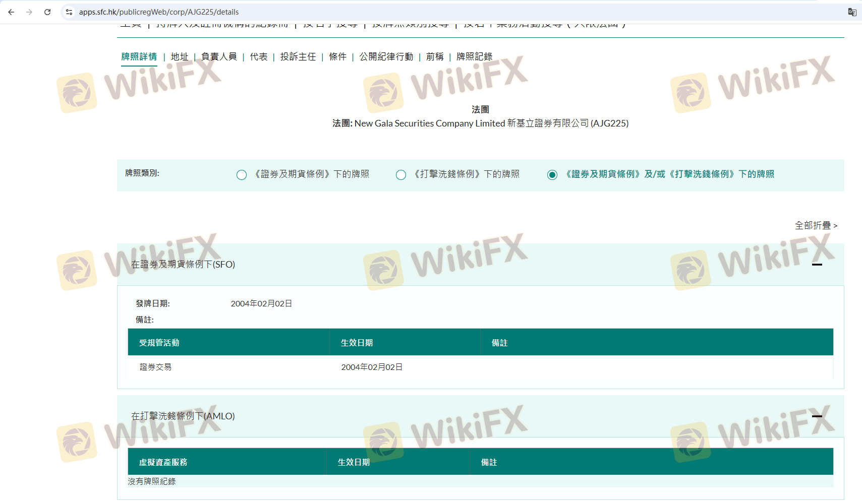
Task: Click the 發牌日期 value 2004年02月02日
Action: point(261,303)
